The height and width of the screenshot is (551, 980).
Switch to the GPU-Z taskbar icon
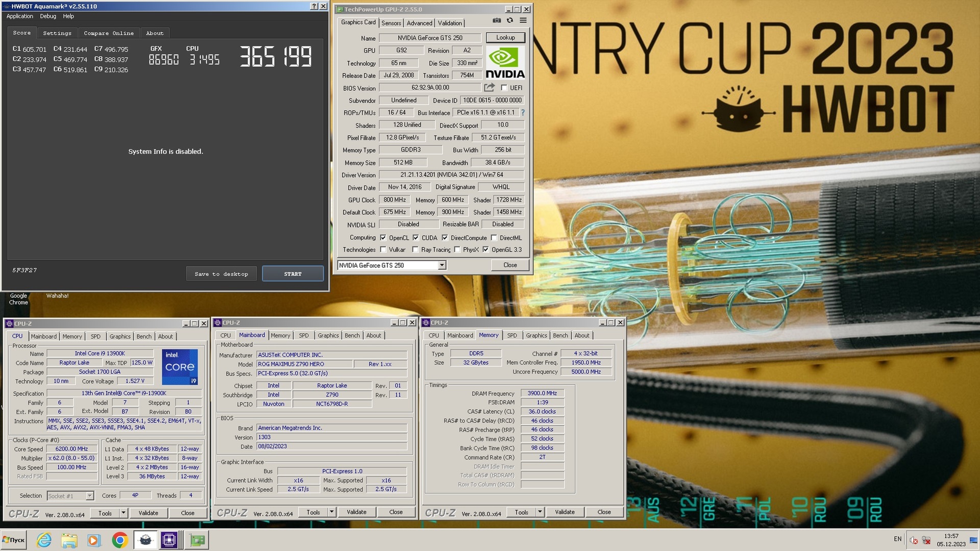(197, 540)
